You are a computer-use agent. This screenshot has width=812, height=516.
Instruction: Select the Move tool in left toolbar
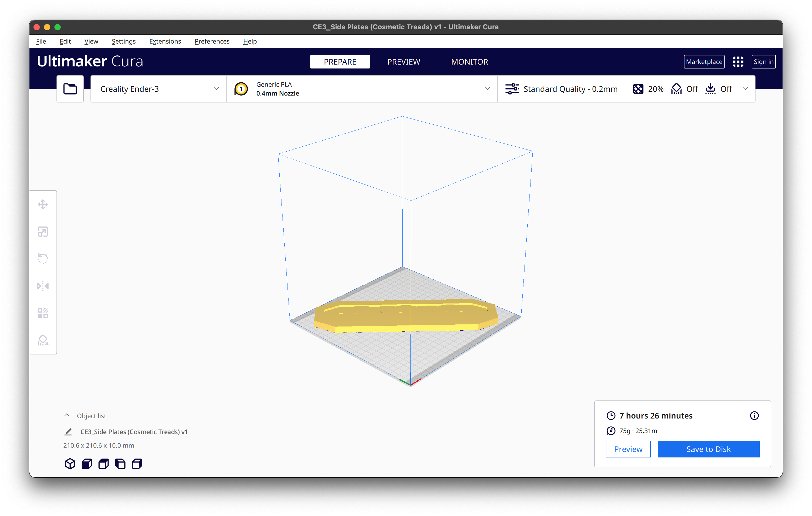(43, 204)
